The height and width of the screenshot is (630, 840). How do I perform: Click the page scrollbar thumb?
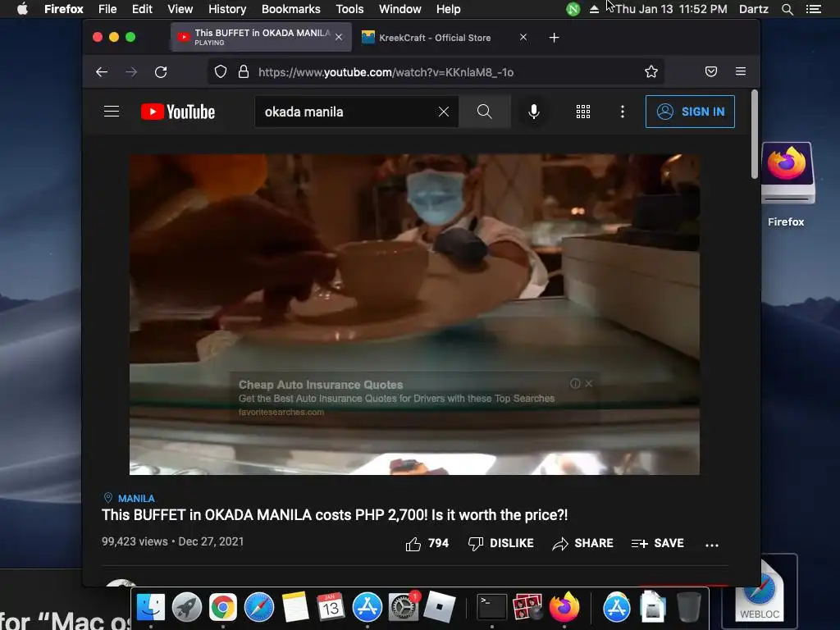pos(755,134)
